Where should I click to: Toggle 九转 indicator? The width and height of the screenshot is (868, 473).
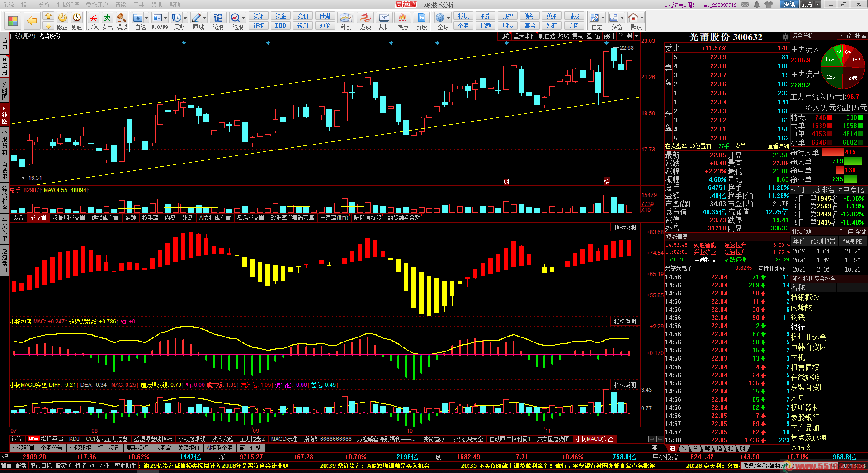click(x=504, y=36)
